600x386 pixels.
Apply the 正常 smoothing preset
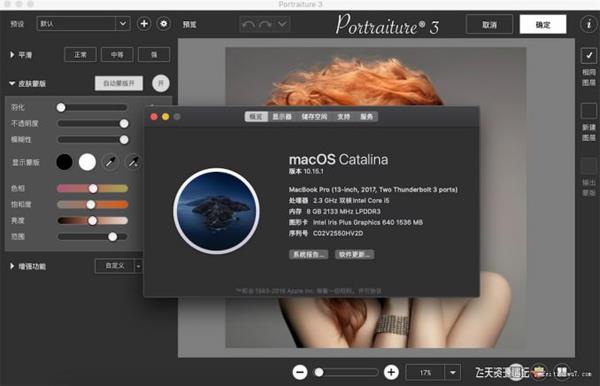pos(80,55)
